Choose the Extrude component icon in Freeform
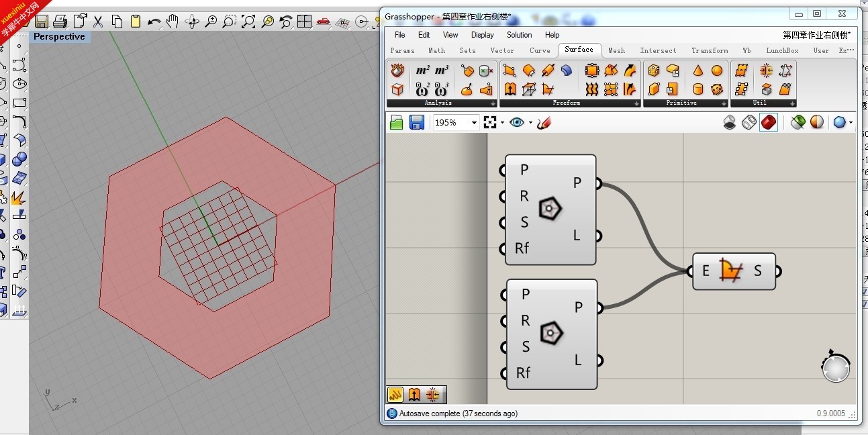The image size is (868, 435). point(510,89)
